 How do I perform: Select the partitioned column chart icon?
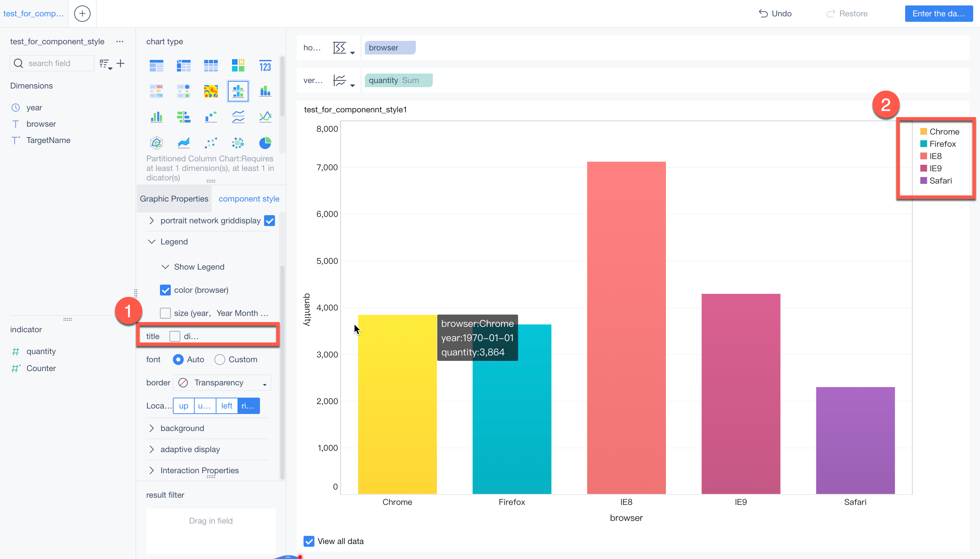(238, 91)
